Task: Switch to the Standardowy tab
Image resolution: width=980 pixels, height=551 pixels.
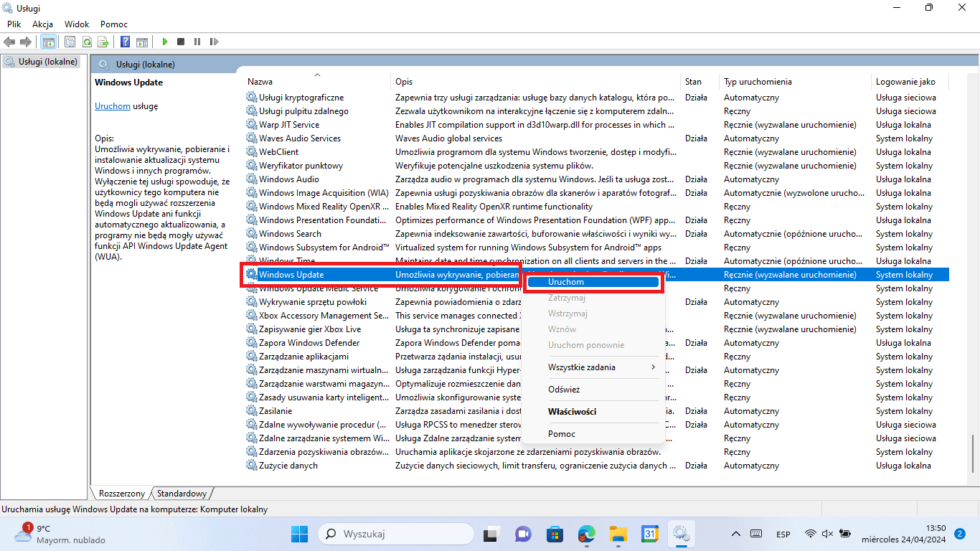Action: (x=182, y=494)
